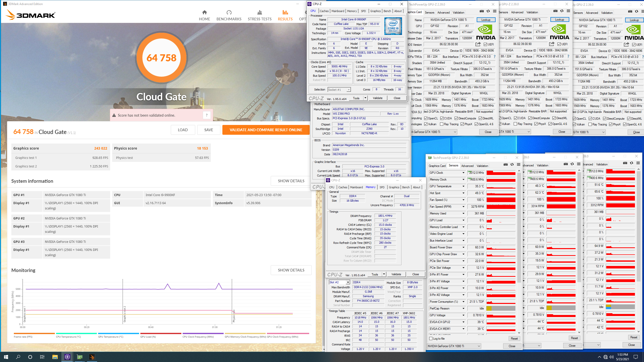This screenshot has width=644, height=362.
Task: Toggle Ray Tracing checkbox in leftmost top GPU-Z window
Action: [x=441, y=124]
